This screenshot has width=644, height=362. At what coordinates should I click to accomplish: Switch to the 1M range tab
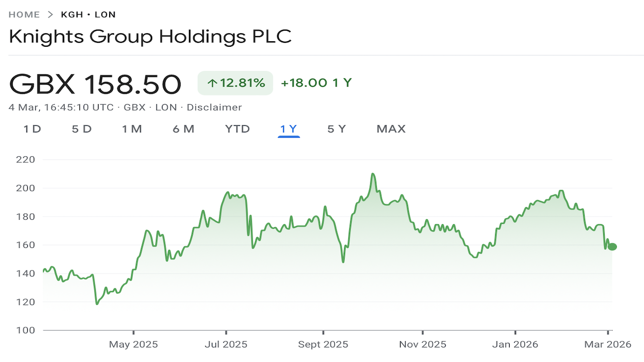132,129
